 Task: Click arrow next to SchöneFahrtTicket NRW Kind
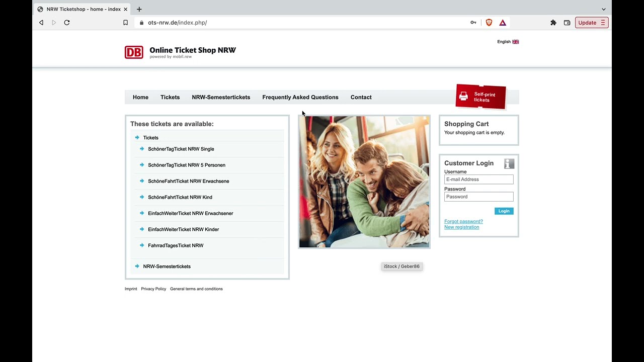[x=142, y=197]
